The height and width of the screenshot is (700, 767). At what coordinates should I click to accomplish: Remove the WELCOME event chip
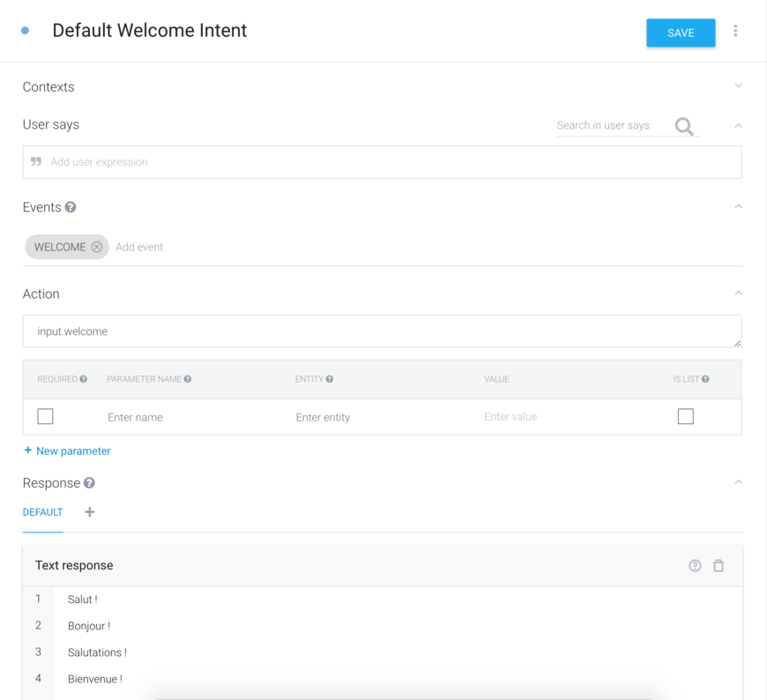pos(97,247)
